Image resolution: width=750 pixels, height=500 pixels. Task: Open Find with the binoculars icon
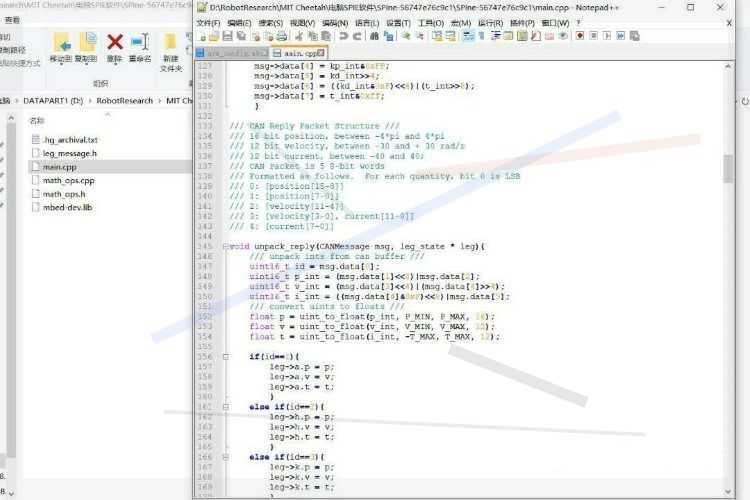pos(374,36)
